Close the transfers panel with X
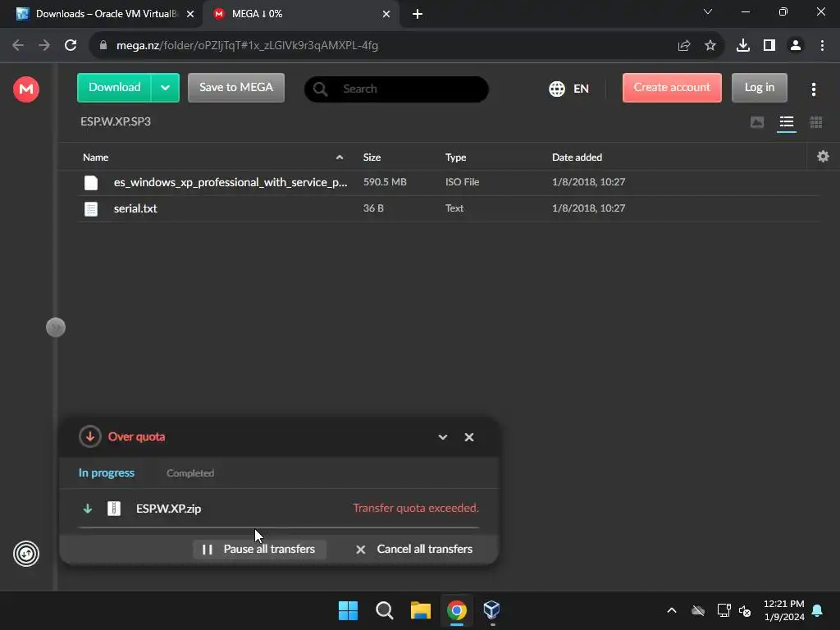 468,437
